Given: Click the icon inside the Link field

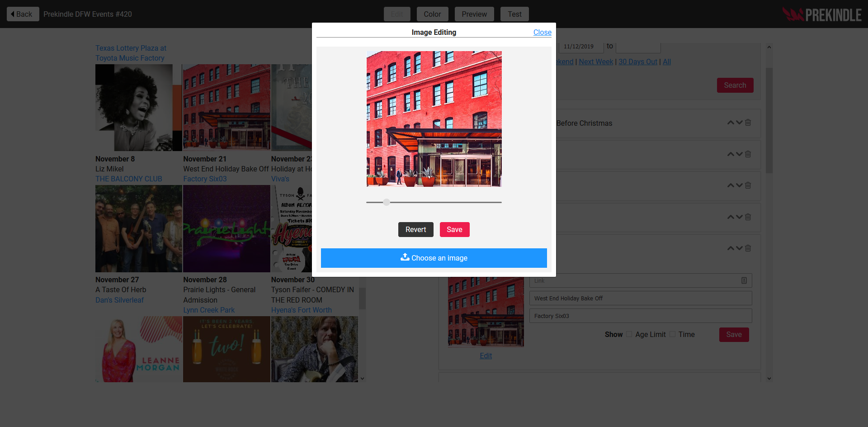Looking at the screenshot, I should [744, 280].
